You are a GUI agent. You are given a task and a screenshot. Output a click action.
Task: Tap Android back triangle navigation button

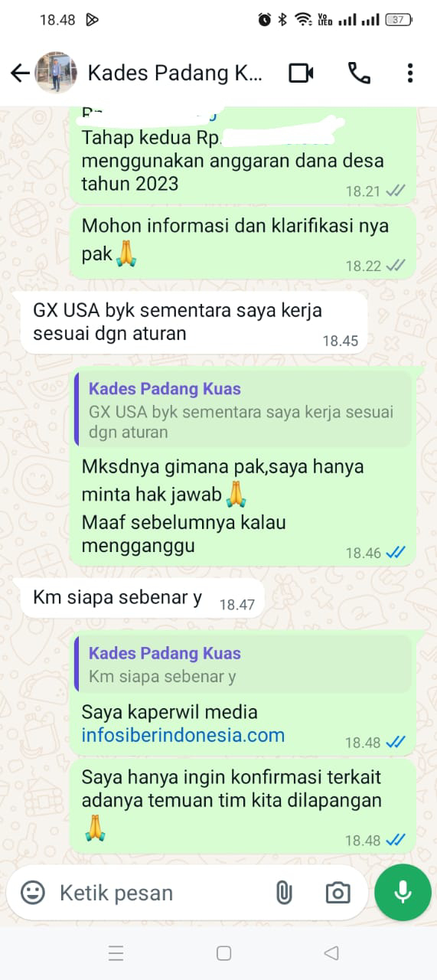point(331,953)
